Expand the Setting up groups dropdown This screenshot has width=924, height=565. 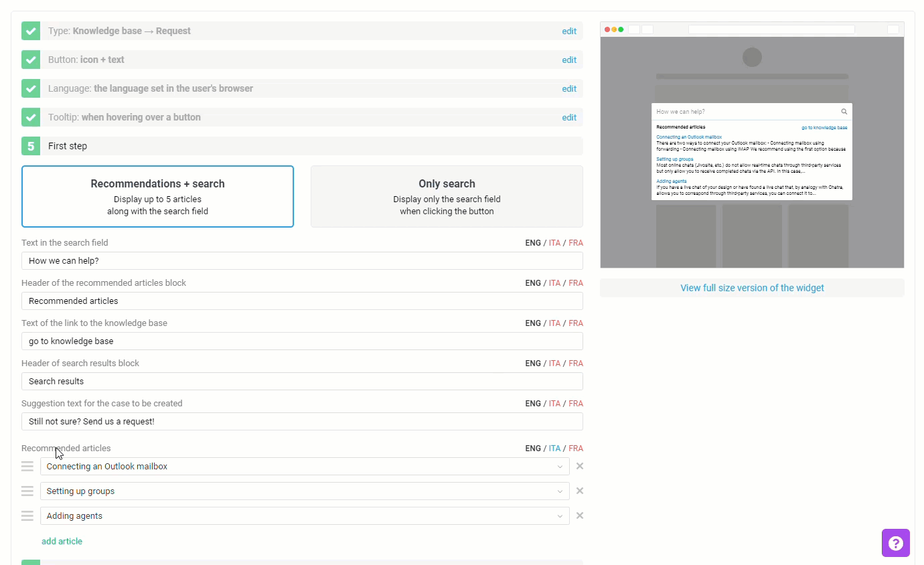305,491
